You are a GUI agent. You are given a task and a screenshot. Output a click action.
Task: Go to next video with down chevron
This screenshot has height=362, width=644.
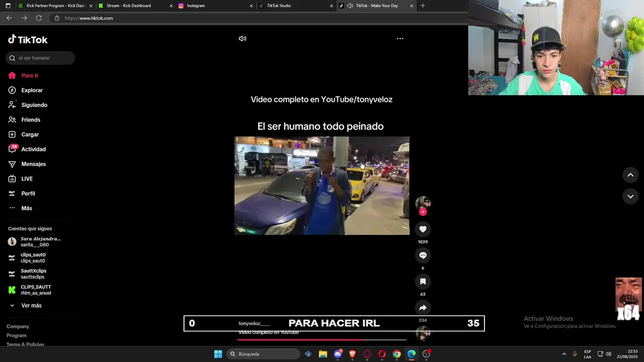(x=630, y=197)
